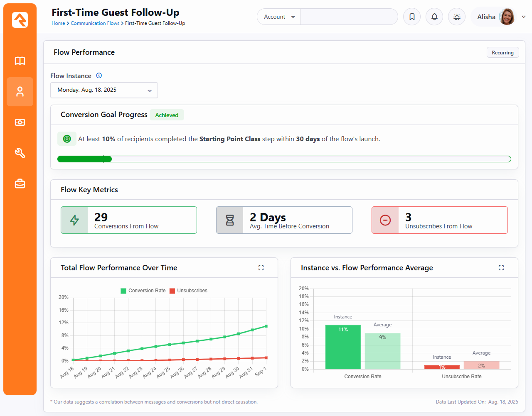The width and height of the screenshot is (532, 416).
Task: Toggle the light/dark theme icon
Action: (457, 17)
